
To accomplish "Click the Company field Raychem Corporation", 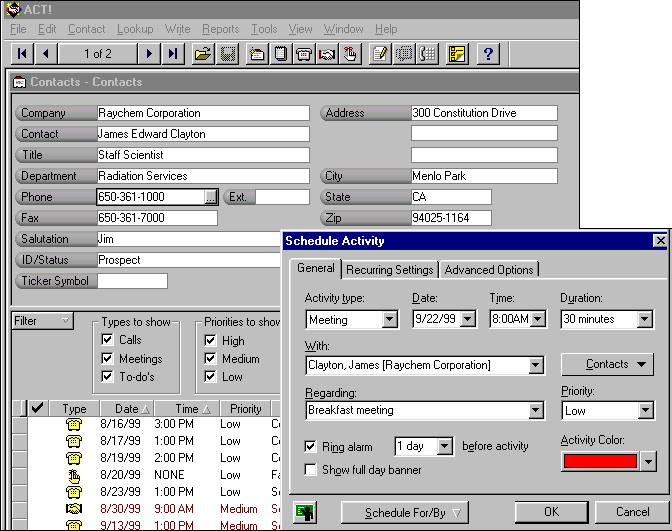I will (203, 113).
